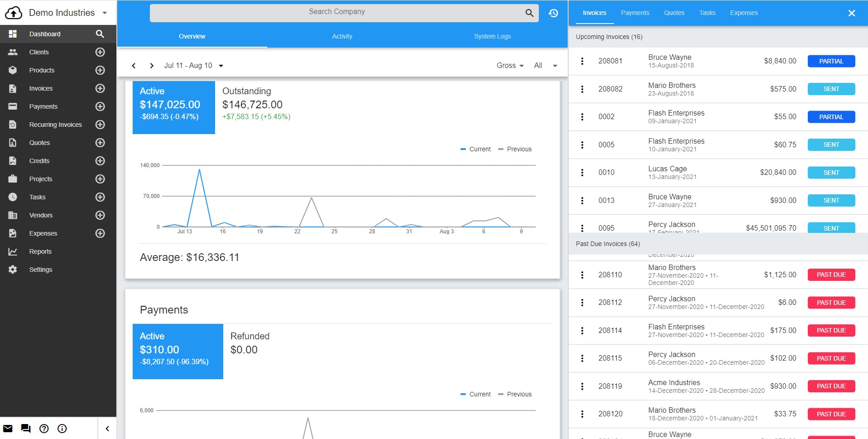Screen dimensions: 868x439
Task: Click the Recurring Invoices sidebar icon
Action: (x=13, y=125)
